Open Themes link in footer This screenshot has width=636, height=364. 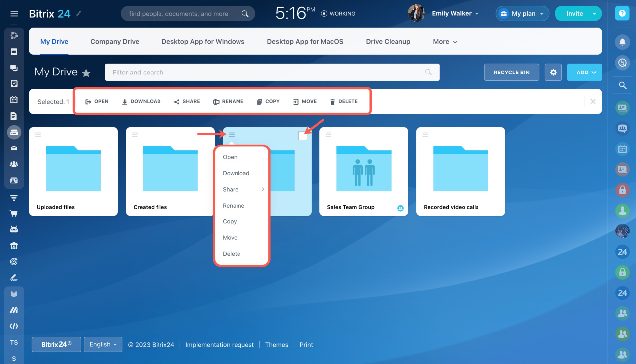(277, 345)
